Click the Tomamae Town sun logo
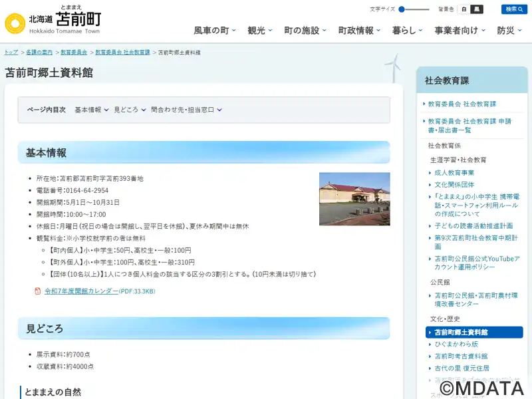The image size is (532, 399). tap(15, 23)
